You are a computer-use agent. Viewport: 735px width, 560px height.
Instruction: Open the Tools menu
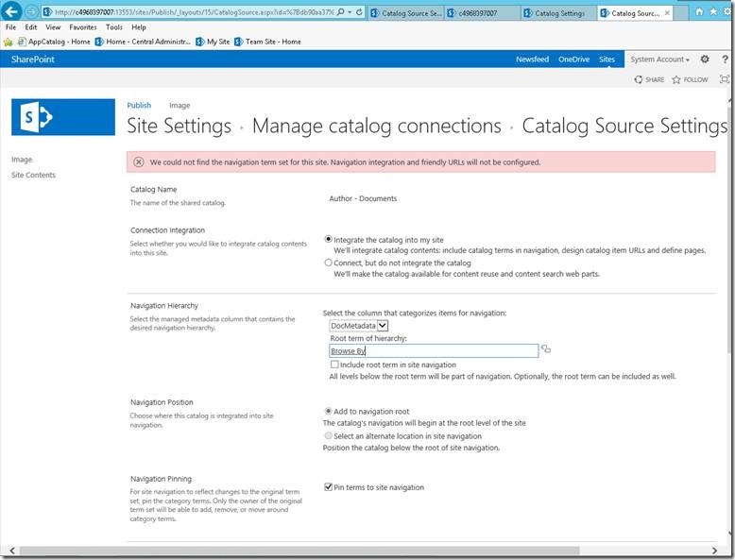click(114, 27)
